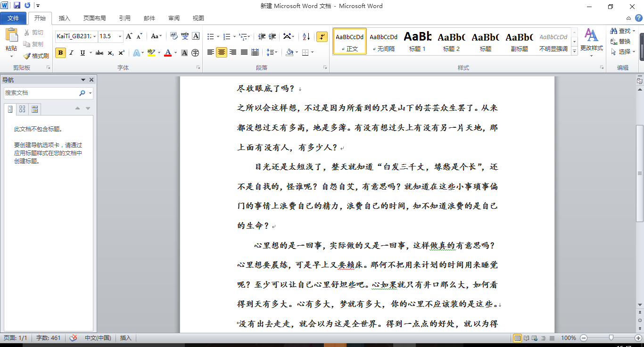Screen dimensions: 644x347
Task: Switch to Review (审阅) tab
Action: (x=173, y=18)
